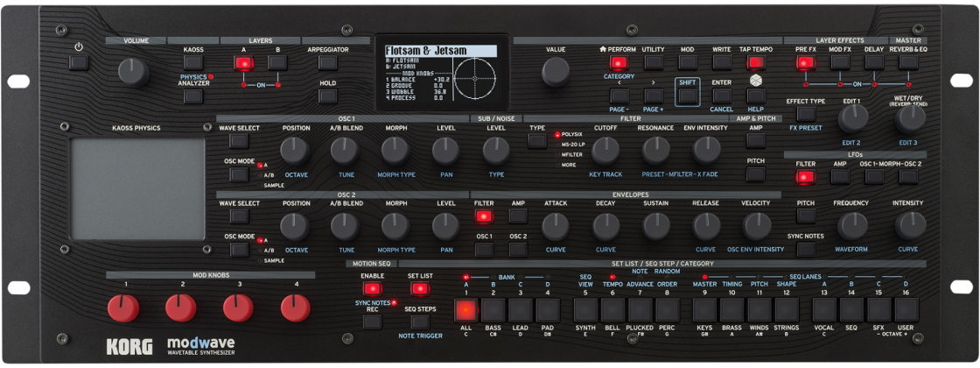Select envelope OSC 1 button

pyautogui.click(x=484, y=250)
